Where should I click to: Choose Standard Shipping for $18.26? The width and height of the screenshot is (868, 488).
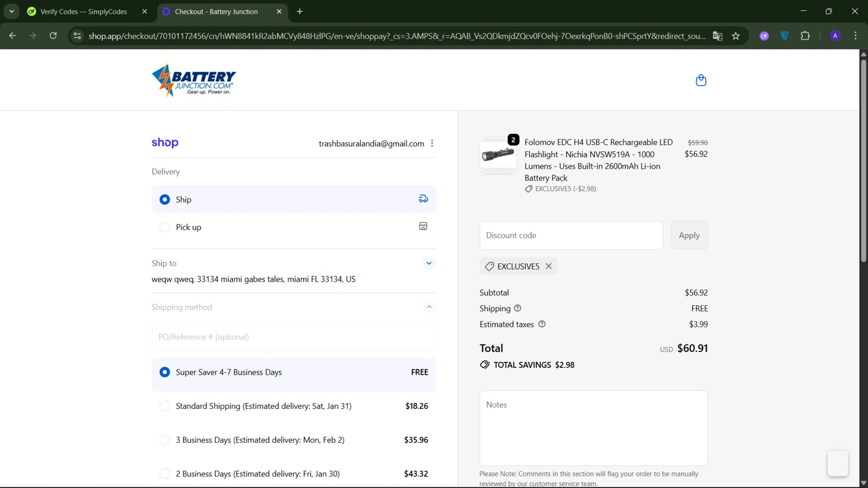point(165,406)
